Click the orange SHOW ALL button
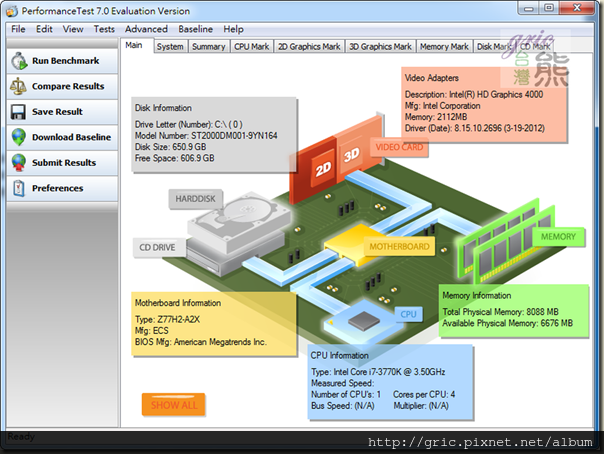 (173, 405)
